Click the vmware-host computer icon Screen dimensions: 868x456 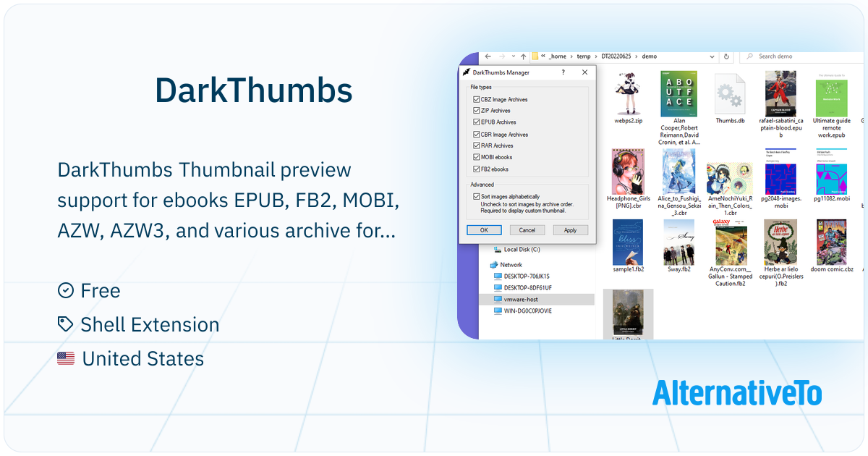(498, 299)
